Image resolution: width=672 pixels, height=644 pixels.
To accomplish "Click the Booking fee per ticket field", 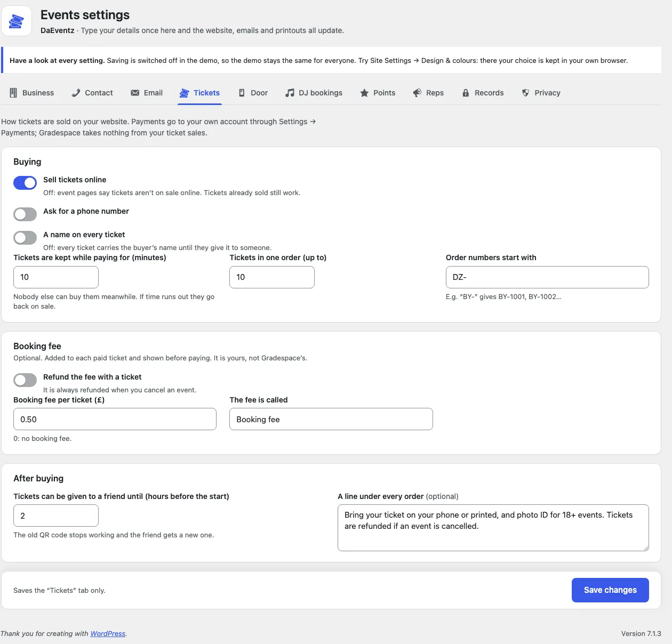I will pos(115,419).
